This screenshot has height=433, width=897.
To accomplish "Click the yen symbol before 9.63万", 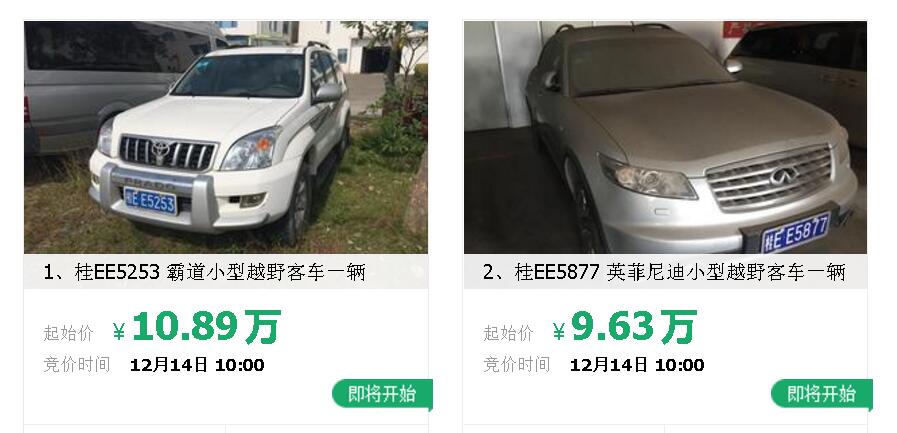I will point(559,332).
